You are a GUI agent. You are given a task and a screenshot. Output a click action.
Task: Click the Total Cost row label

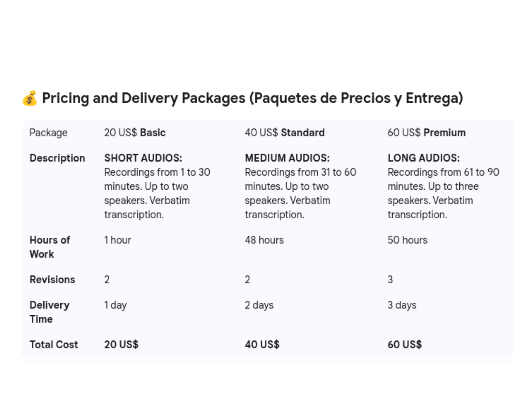54,344
